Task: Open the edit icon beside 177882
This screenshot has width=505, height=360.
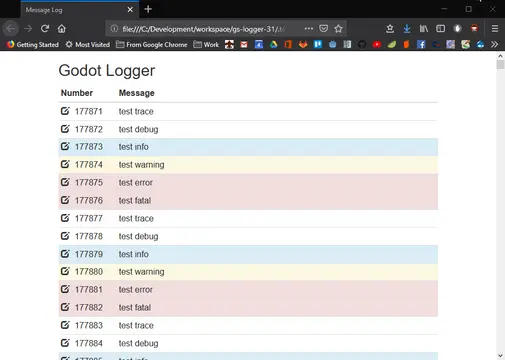Action: pos(65,307)
